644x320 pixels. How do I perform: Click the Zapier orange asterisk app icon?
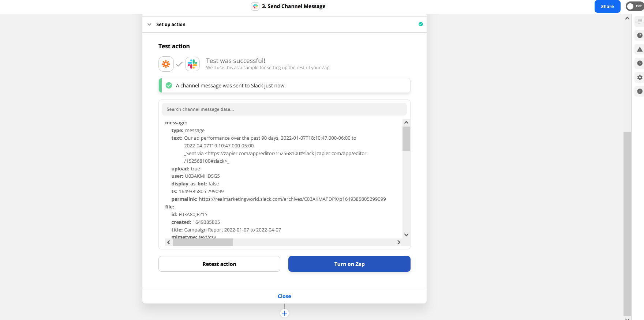(166, 64)
